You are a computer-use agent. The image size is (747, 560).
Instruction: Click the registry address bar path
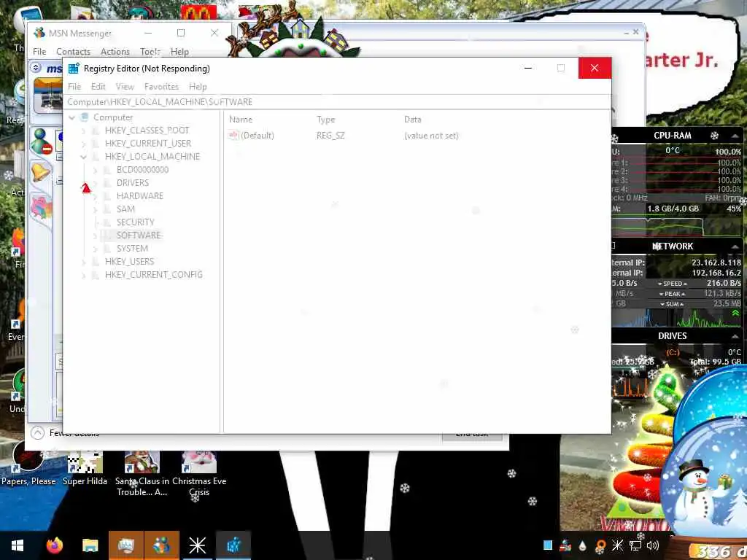point(337,102)
